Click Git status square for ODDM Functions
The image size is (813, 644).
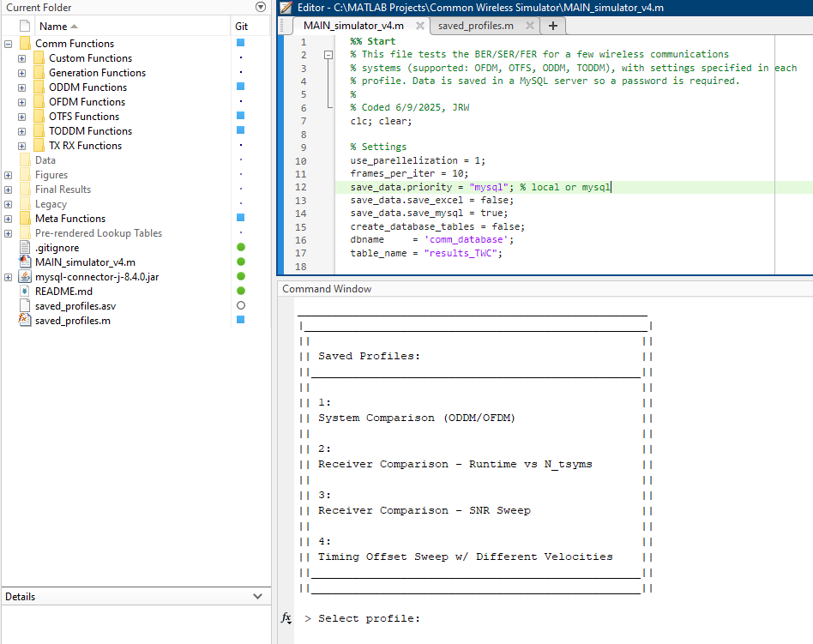pos(241,86)
